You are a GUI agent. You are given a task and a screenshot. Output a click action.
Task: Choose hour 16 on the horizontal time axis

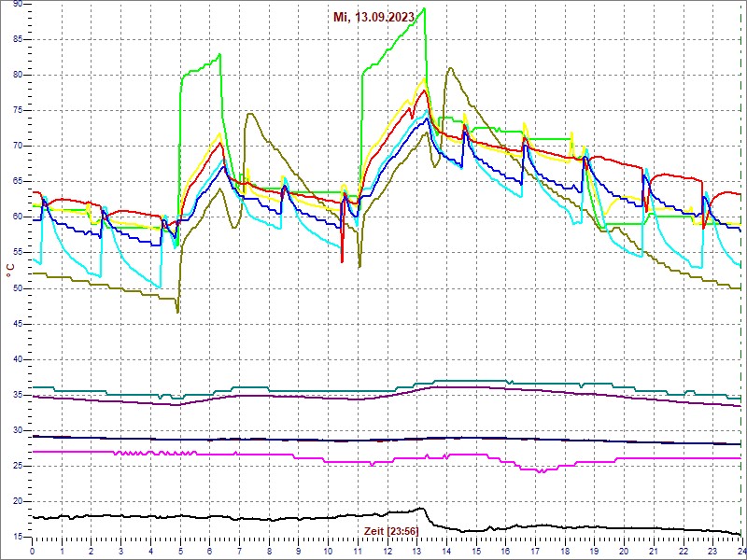(x=506, y=551)
